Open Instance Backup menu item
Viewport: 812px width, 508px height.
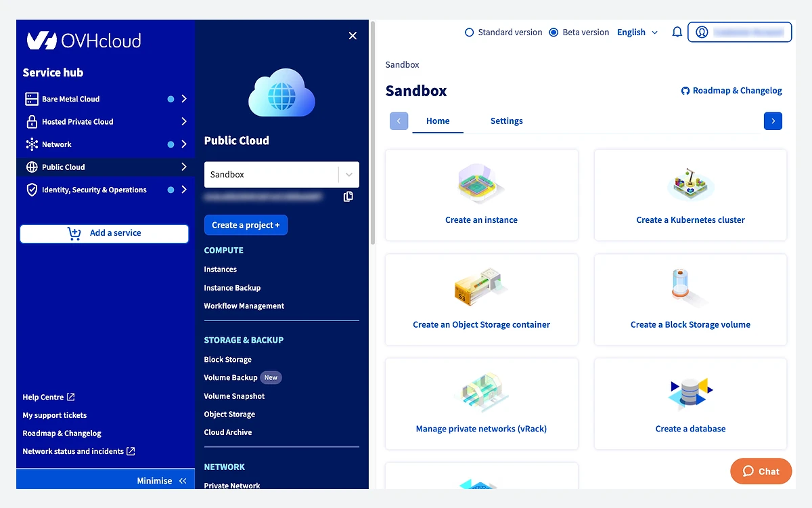[x=232, y=288]
